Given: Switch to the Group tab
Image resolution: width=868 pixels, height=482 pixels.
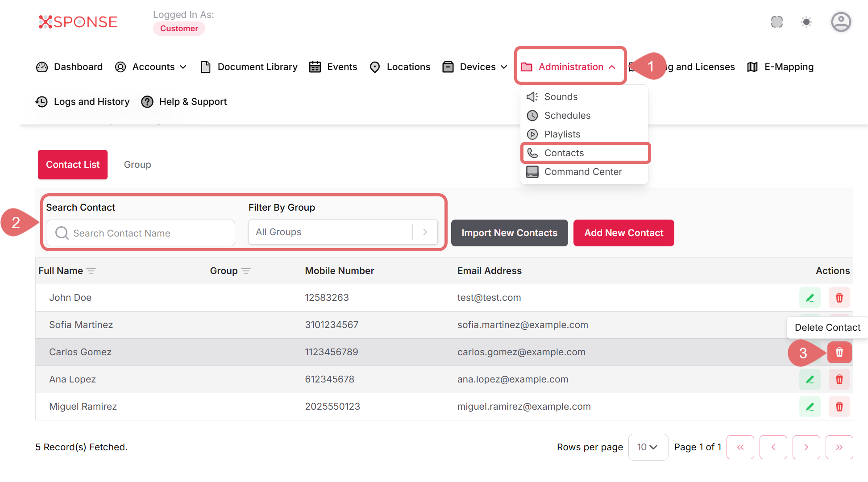Looking at the screenshot, I should click(x=137, y=165).
